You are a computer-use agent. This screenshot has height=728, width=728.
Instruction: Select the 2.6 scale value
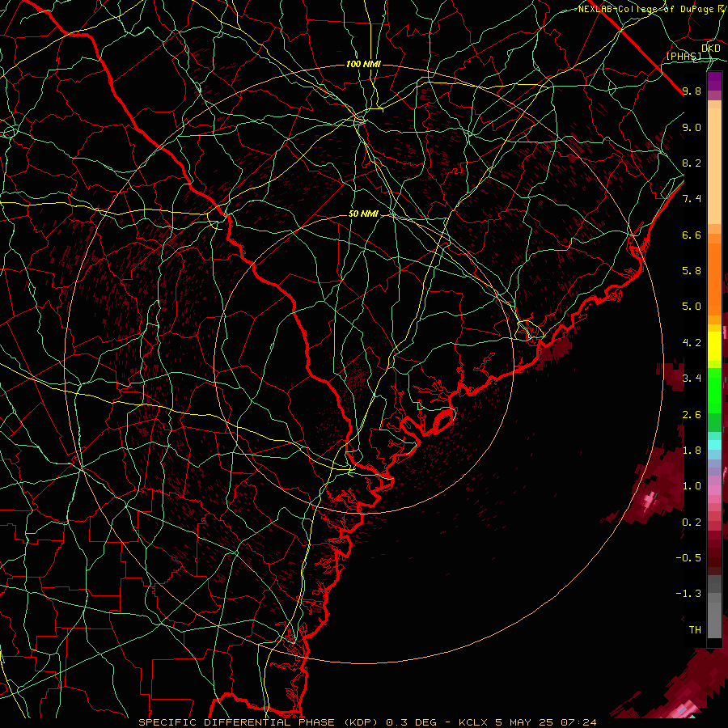[692, 415]
